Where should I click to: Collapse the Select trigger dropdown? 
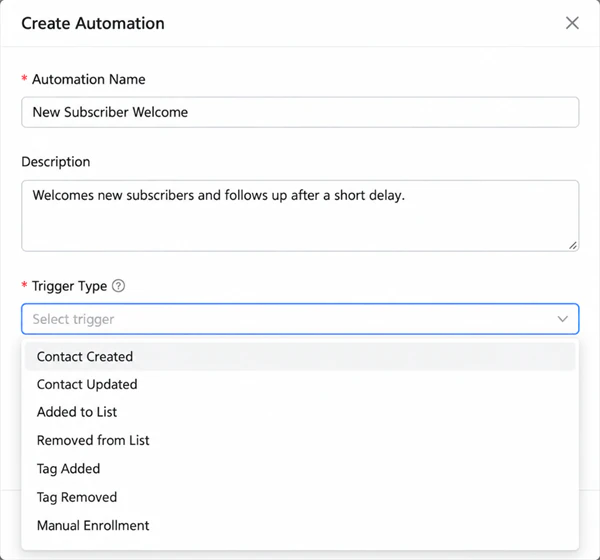point(300,319)
